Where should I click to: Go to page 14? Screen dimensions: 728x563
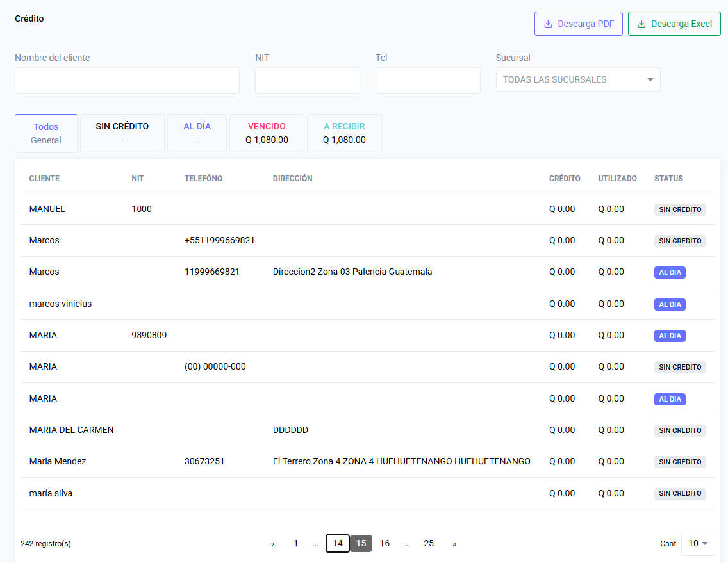[x=338, y=544]
